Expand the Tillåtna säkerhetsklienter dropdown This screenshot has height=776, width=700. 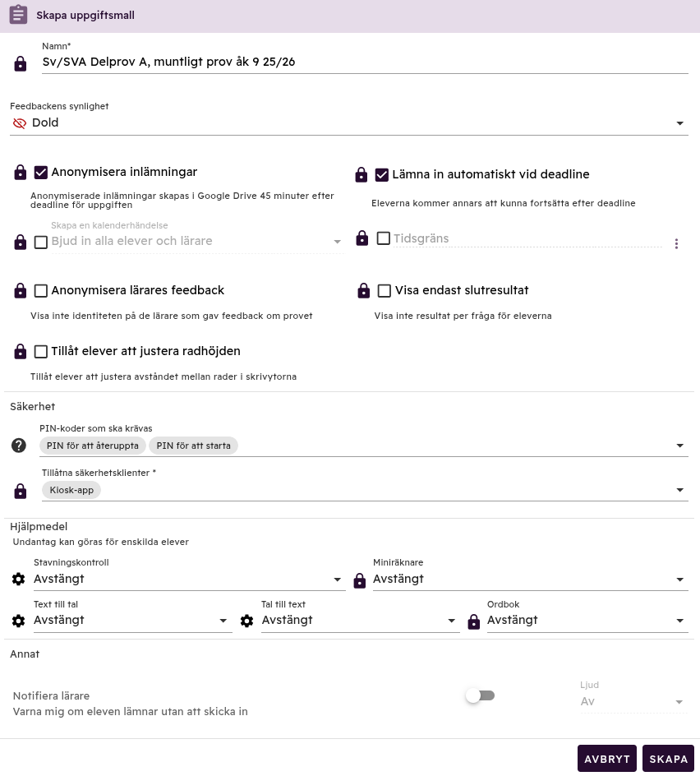(x=679, y=490)
